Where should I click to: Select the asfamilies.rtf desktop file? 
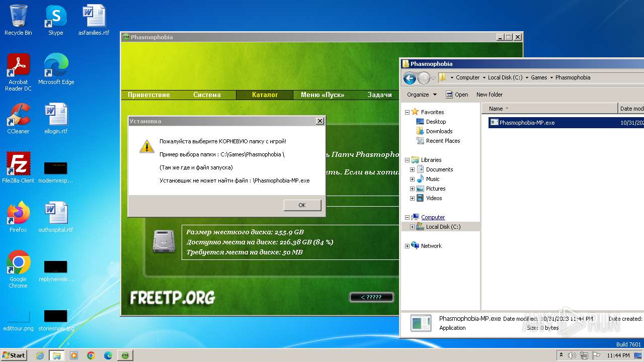[x=94, y=20]
